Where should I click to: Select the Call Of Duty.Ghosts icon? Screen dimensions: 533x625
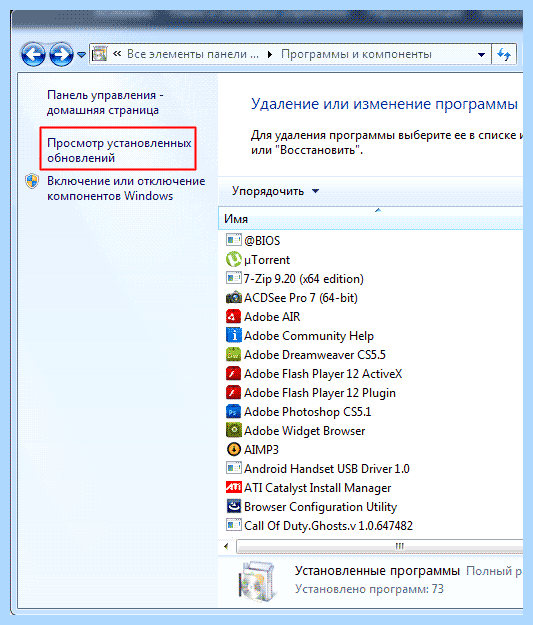234,525
